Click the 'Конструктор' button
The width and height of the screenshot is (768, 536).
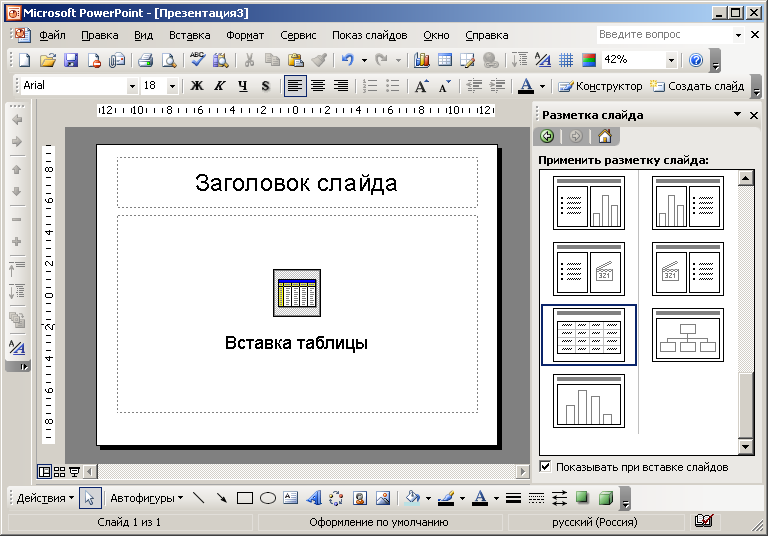[600, 86]
